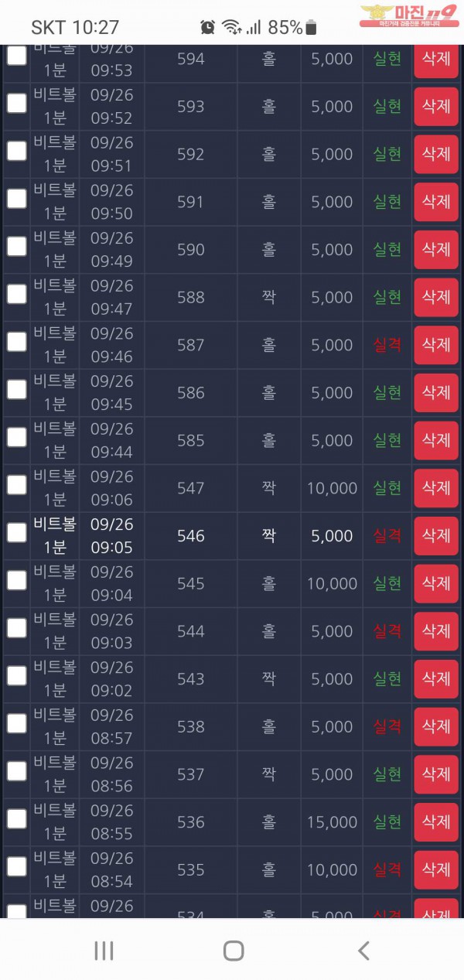464x980 pixels.
Task: Delete the round 587 entry
Action: (436, 344)
